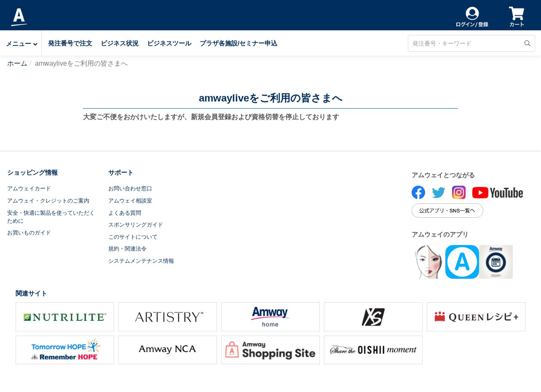The width and height of the screenshot is (541, 392).
Task: Open the blue circled A app icon
Action: tap(462, 262)
